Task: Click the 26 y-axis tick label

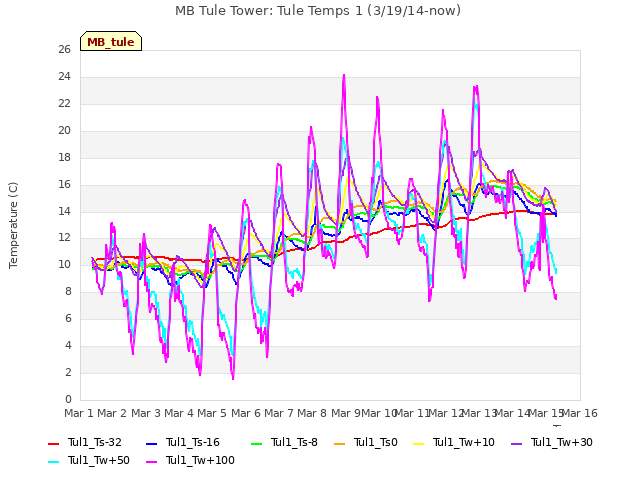Action: pos(64,50)
